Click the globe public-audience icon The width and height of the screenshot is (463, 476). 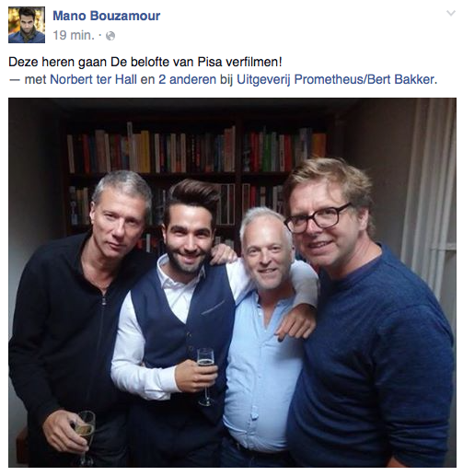[110, 36]
